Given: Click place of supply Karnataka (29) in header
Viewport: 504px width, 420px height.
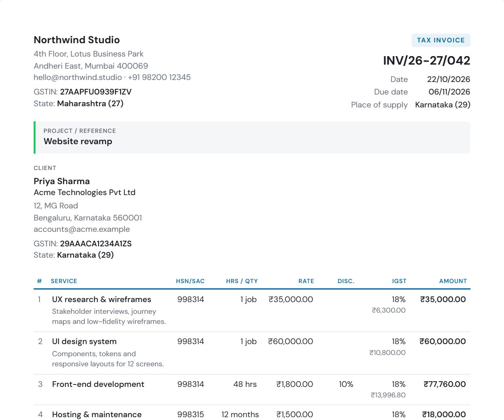Looking at the screenshot, I should pyautogui.click(x=443, y=105).
